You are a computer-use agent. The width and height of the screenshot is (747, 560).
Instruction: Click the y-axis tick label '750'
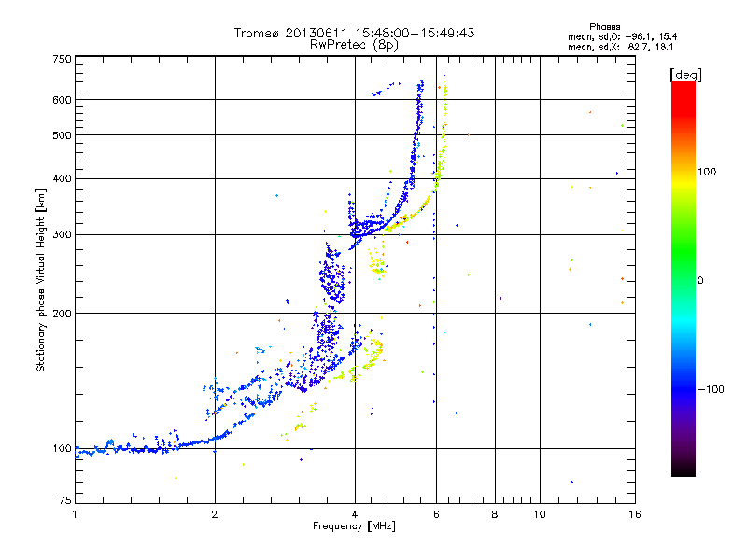(x=62, y=59)
